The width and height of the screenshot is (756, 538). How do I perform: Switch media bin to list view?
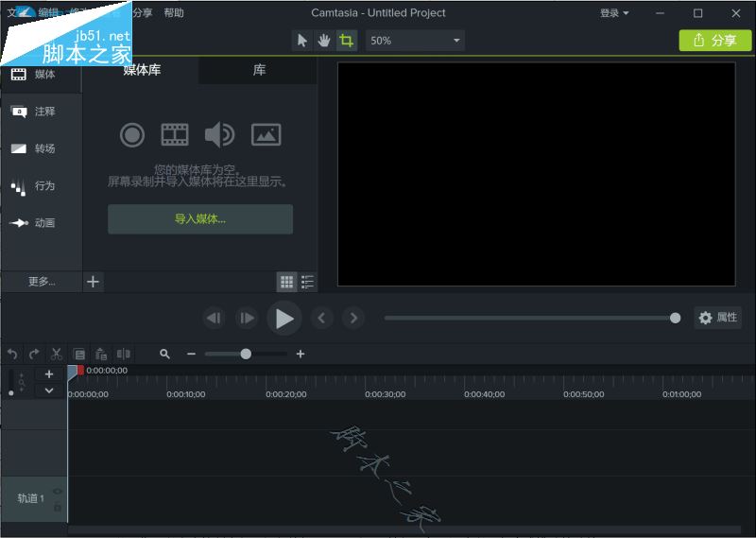point(307,282)
